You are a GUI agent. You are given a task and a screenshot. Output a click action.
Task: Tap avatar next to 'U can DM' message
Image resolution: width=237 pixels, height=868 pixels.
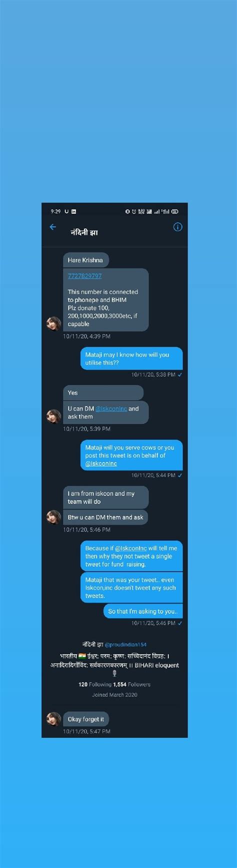coord(53,416)
